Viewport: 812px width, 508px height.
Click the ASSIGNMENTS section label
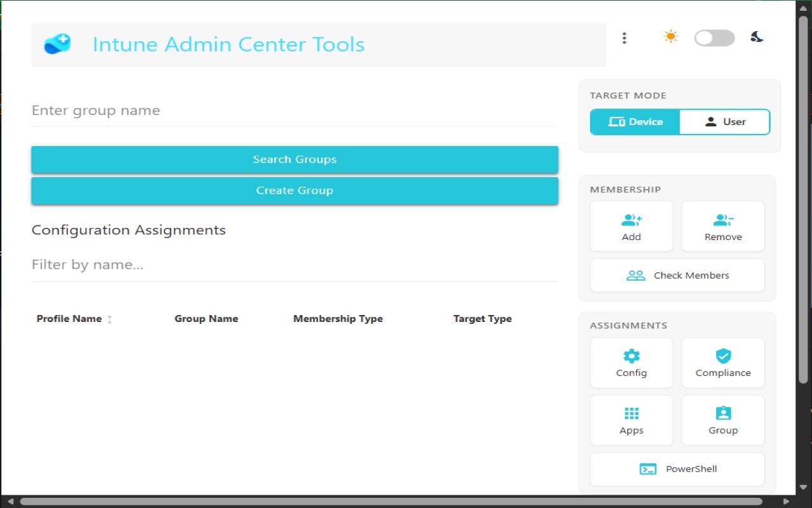[629, 326]
